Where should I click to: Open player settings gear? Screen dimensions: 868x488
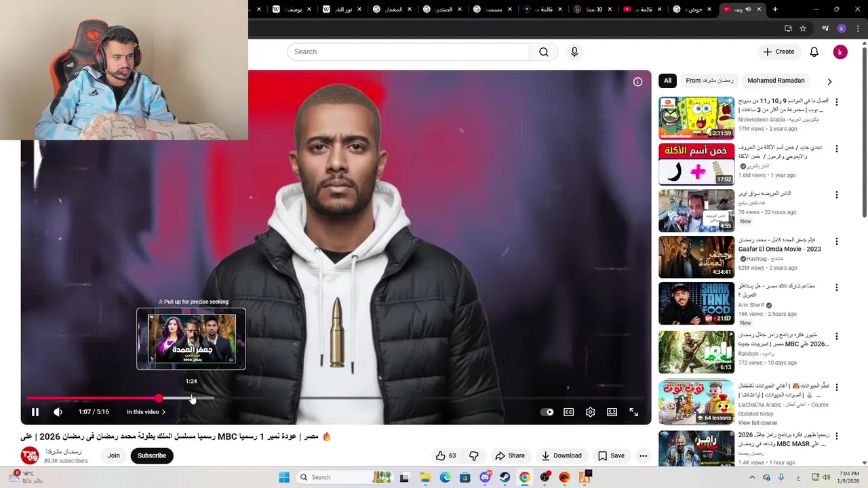591,412
